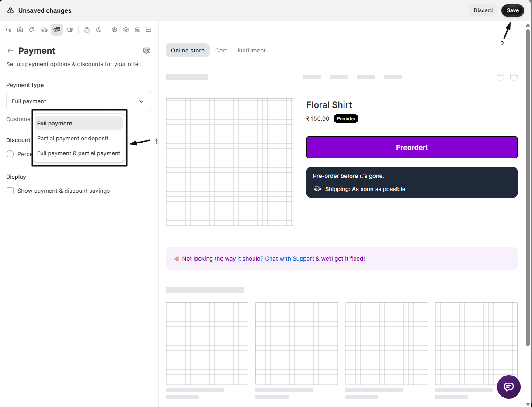The image size is (532, 407).
Task: Click the purple Preorder! button
Action: [412, 147]
